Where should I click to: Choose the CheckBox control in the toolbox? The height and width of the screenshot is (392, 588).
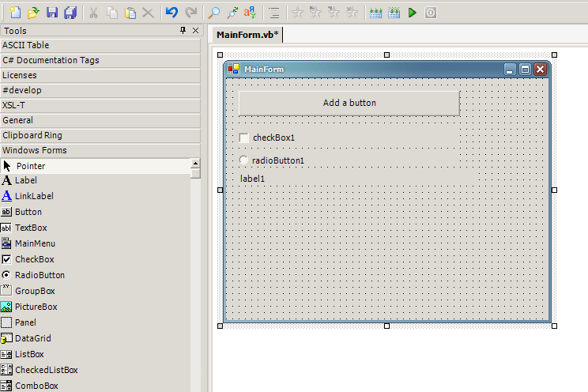(34, 259)
